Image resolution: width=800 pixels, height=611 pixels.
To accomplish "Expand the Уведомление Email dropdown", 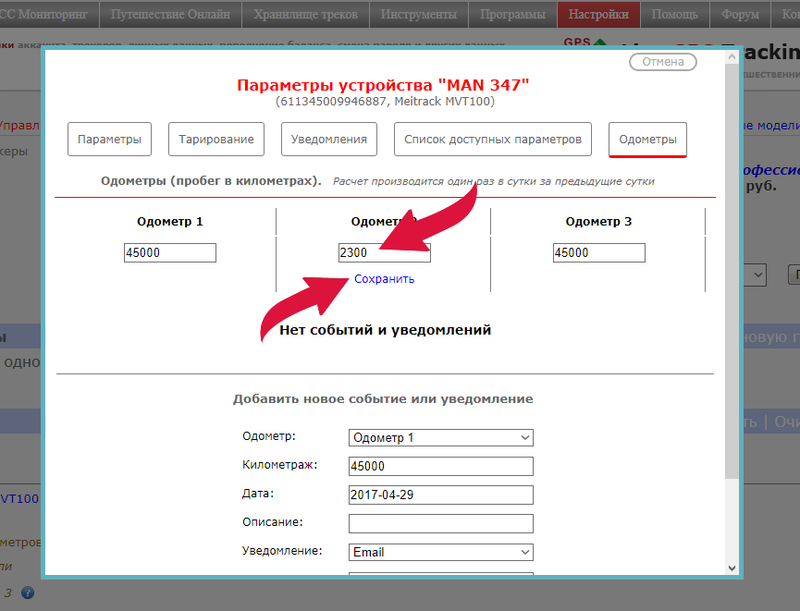I will click(440, 552).
